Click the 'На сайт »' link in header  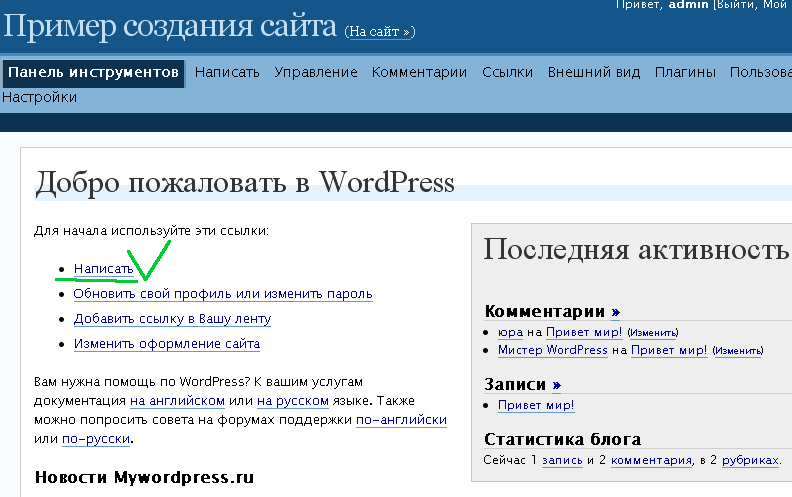coord(380,32)
